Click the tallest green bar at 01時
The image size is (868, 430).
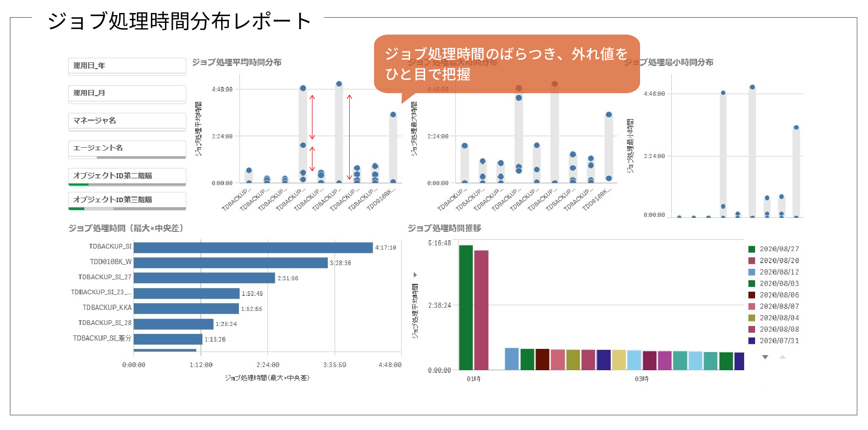(466, 307)
